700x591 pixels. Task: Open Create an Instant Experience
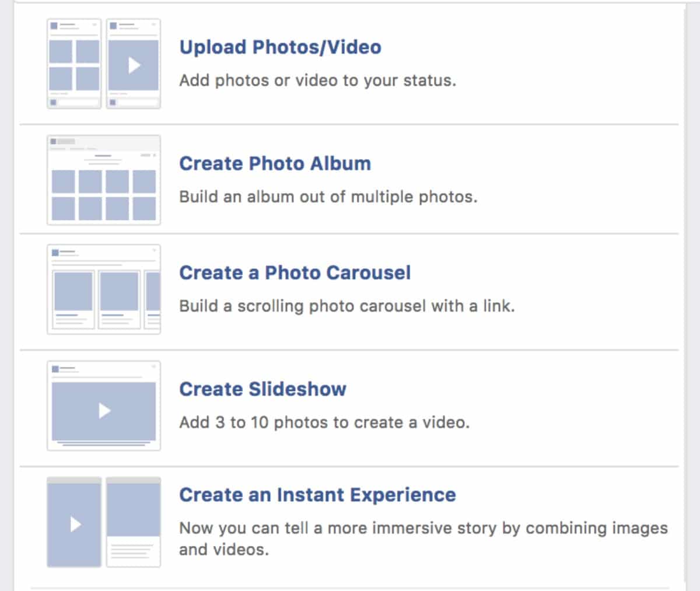pos(317,495)
